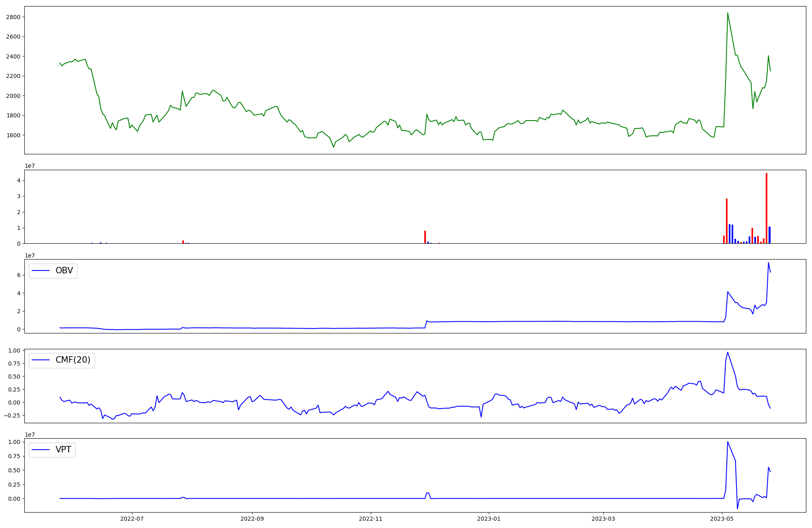The height and width of the screenshot is (528, 812).
Task: Click the 2023-05 date tick label
Action: (x=722, y=519)
